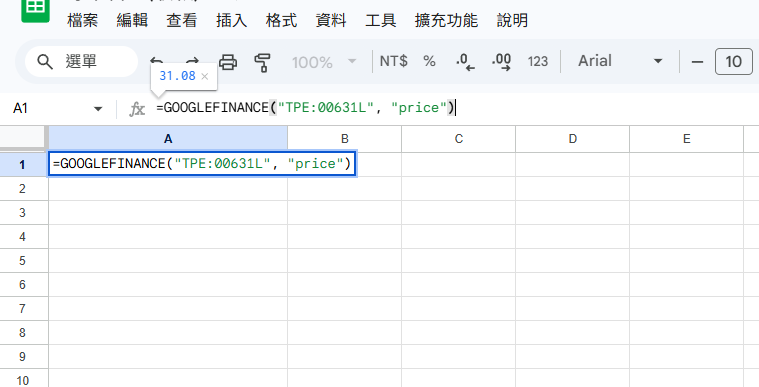The width and height of the screenshot is (759, 387).
Task: Click the font size field showing 10
Action: pyautogui.click(x=733, y=62)
